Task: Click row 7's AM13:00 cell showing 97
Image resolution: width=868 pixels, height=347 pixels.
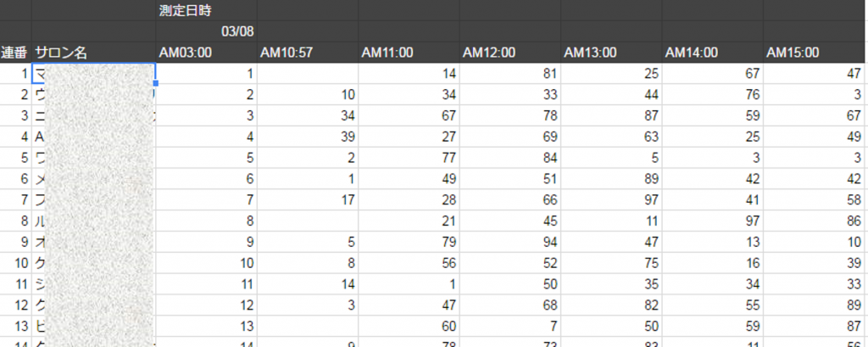Action: 611,199
